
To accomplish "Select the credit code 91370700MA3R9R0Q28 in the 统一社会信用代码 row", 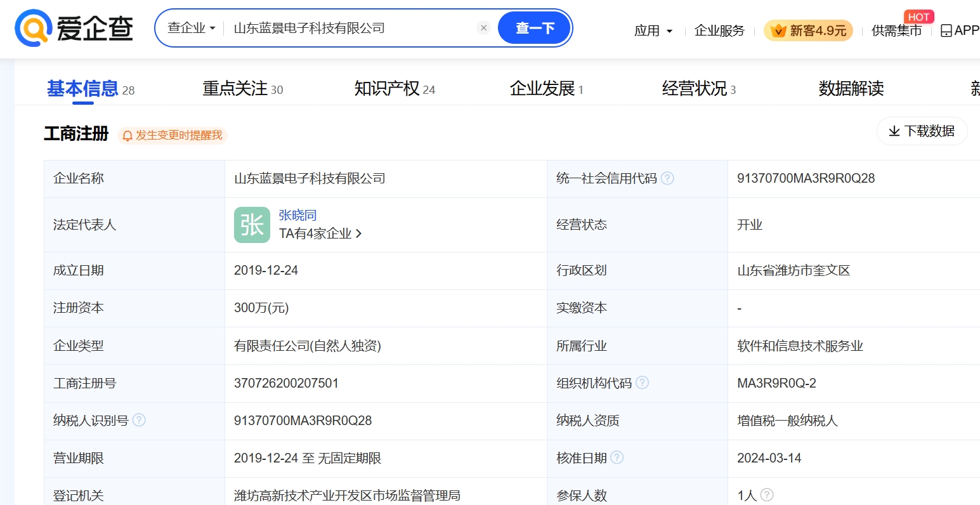I will point(806,179).
